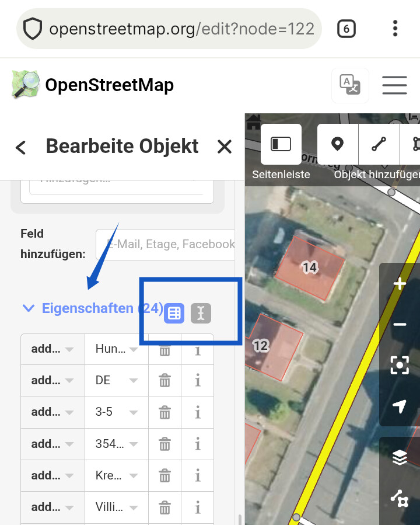Show info for the DE tag
420x525 pixels.
(198, 381)
